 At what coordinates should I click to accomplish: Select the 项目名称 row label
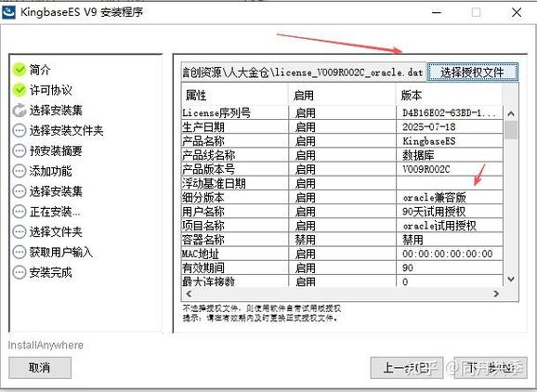pos(203,226)
